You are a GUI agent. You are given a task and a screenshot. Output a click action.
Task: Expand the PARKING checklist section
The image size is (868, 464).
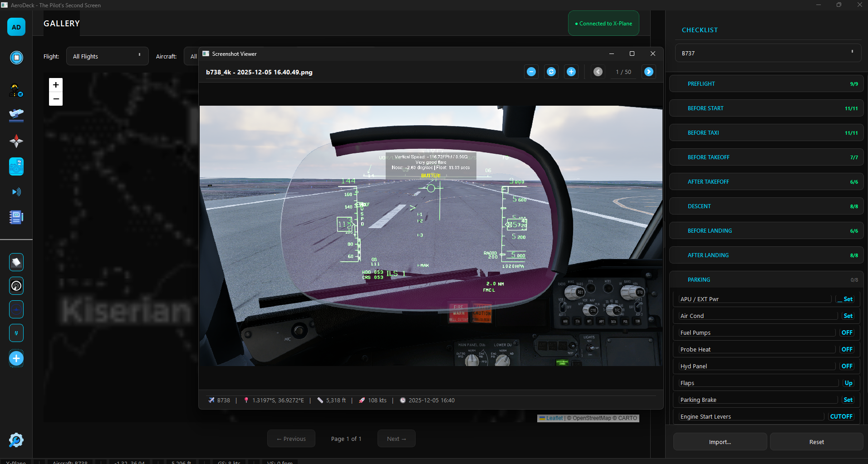click(x=766, y=279)
